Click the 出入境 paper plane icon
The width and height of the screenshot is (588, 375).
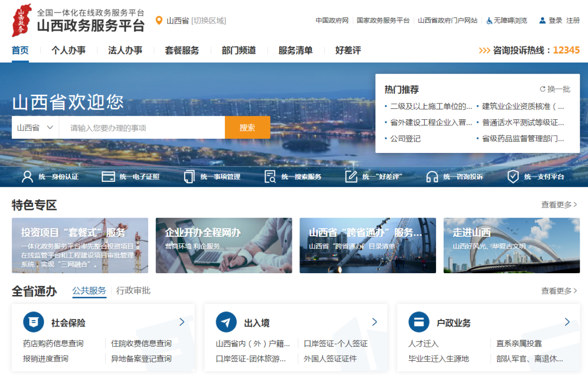227,322
